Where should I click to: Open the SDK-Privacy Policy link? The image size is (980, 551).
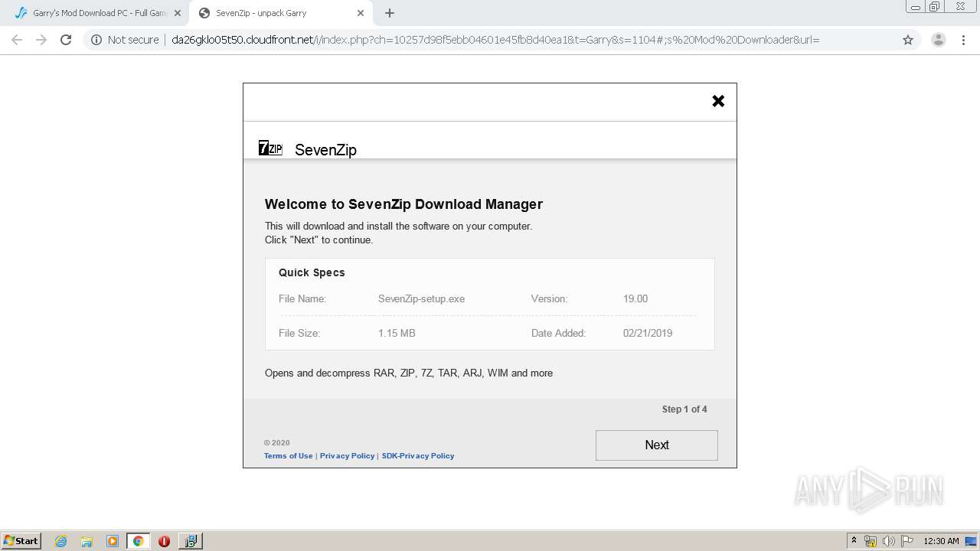click(418, 455)
